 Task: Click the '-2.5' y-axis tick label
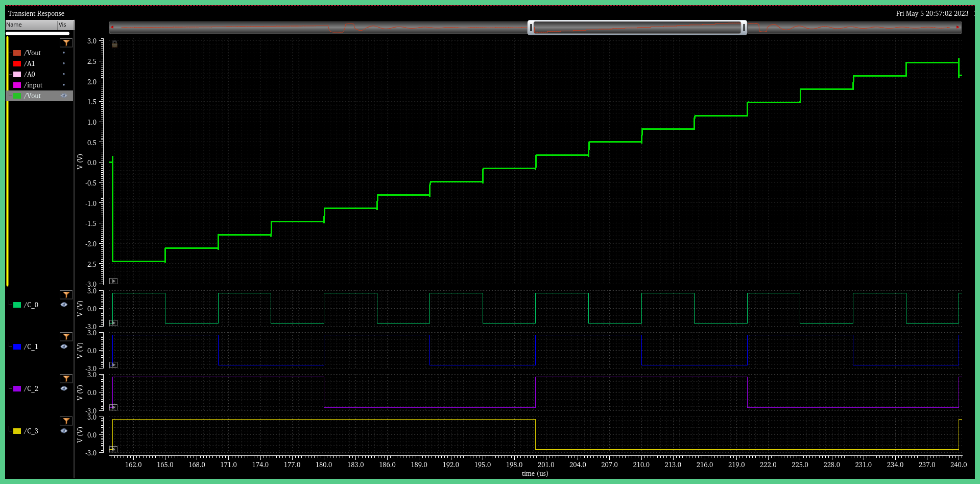[x=91, y=264]
